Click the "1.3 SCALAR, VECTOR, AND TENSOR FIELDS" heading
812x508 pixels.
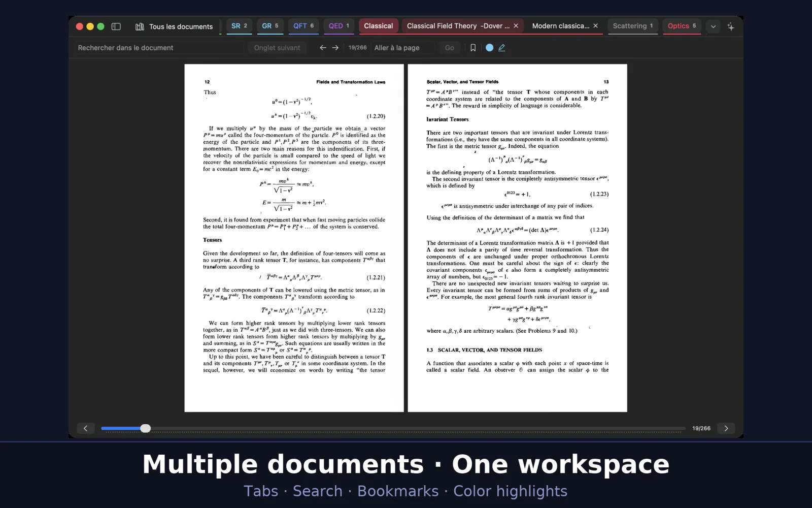coord(484,350)
